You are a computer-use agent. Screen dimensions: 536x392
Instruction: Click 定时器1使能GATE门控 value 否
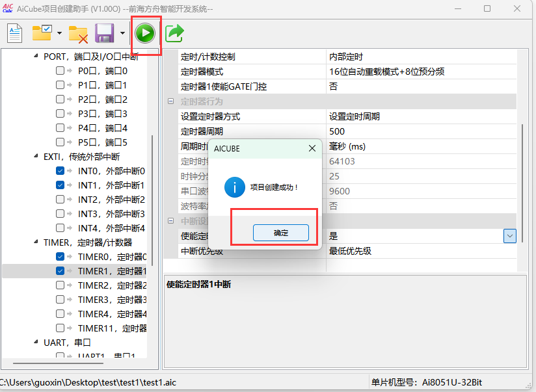421,86
